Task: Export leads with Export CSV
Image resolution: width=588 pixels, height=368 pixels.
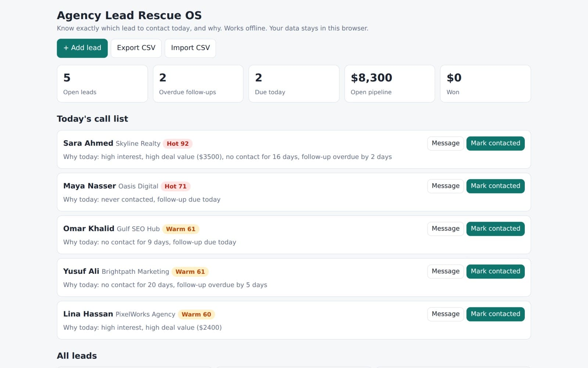Action: [x=136, y=48]
